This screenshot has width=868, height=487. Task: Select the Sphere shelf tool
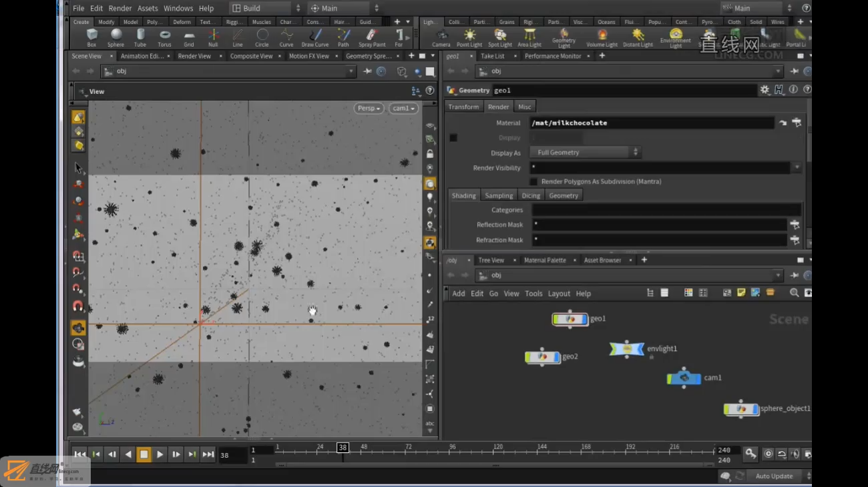[116, 37]
